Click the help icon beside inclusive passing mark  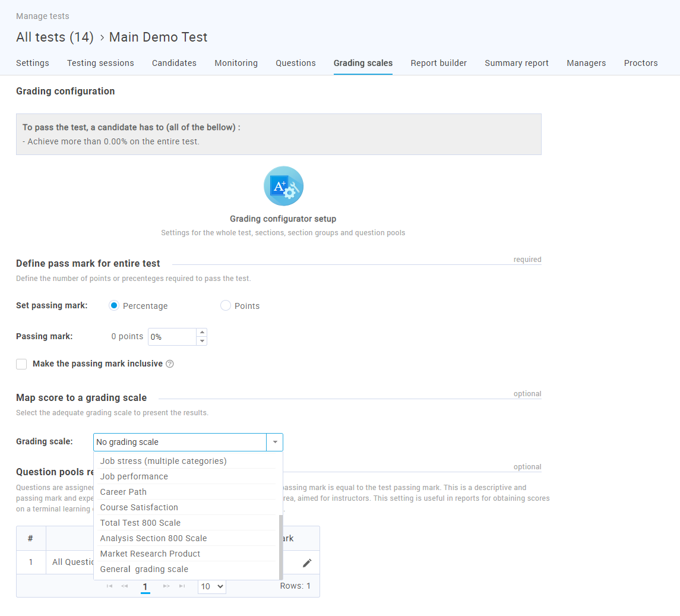[170, 364]
